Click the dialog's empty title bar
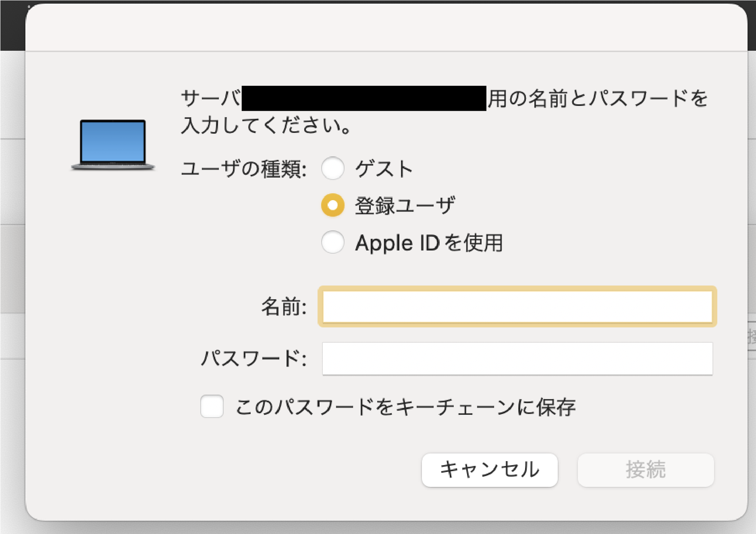 click(386, 27)
